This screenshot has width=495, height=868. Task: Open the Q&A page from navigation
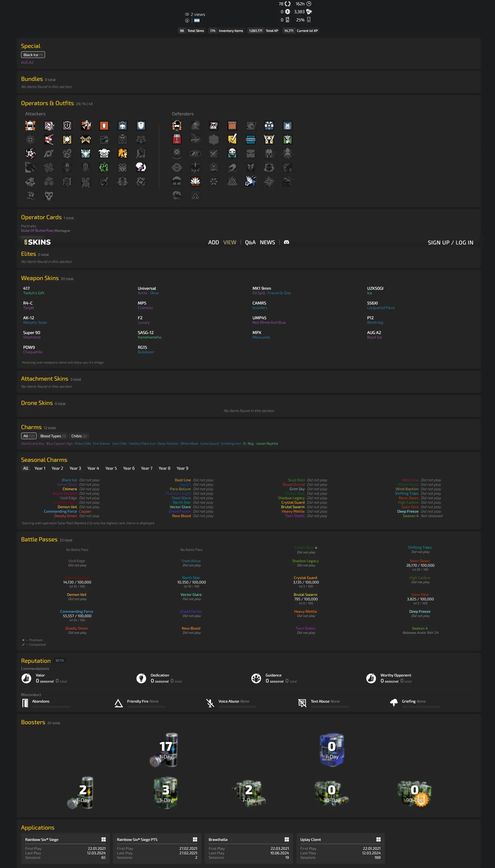[250, 242]
